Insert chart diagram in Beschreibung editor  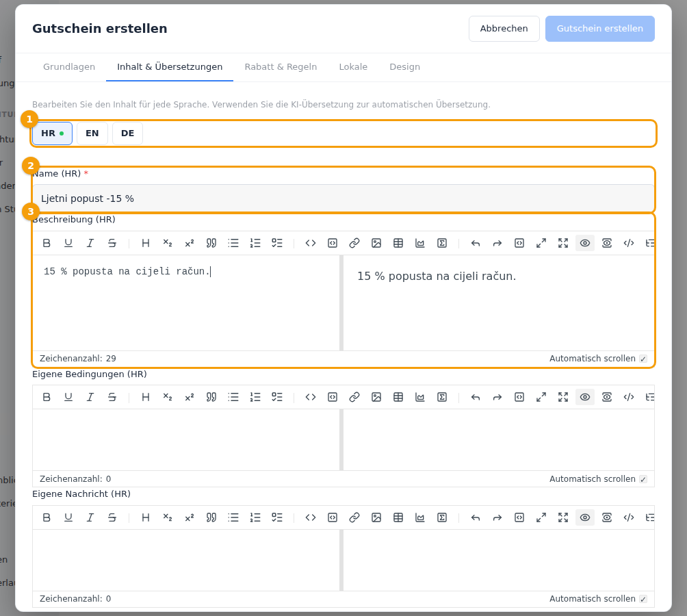point(420,243)
